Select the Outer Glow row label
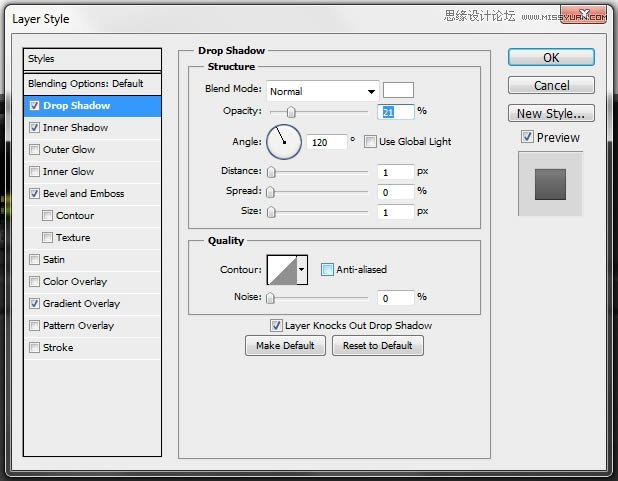618x481 pixels. (69, 150)
